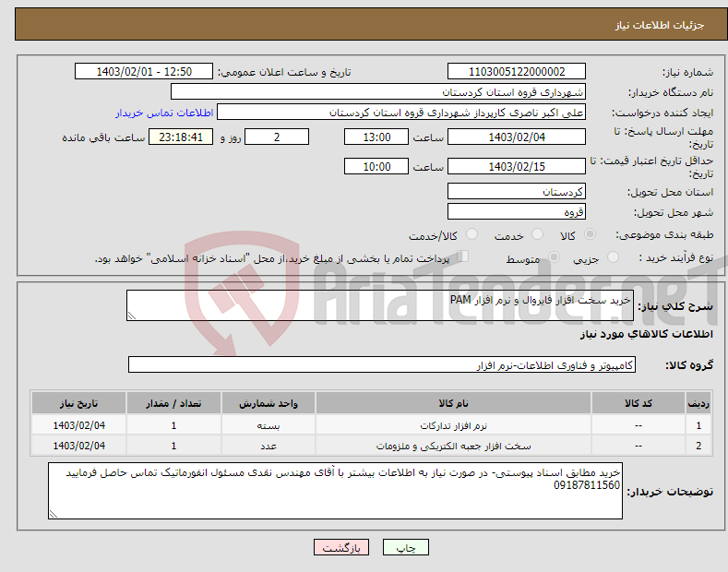Image resolution: width=728 pixels, height=572 pixels.
Task: Click the buyer notes textarea
Action: click(335, 491)
